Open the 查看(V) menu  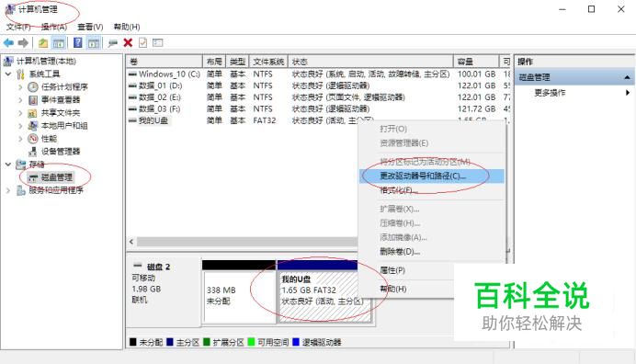click(x=90, y=27)
